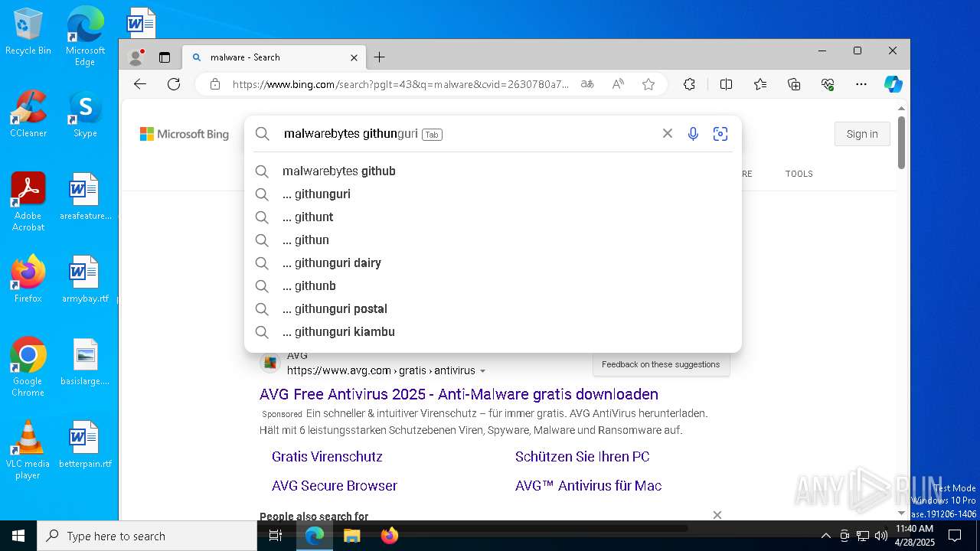Dismiss the People also search for panel

click(x=717, y=515)
